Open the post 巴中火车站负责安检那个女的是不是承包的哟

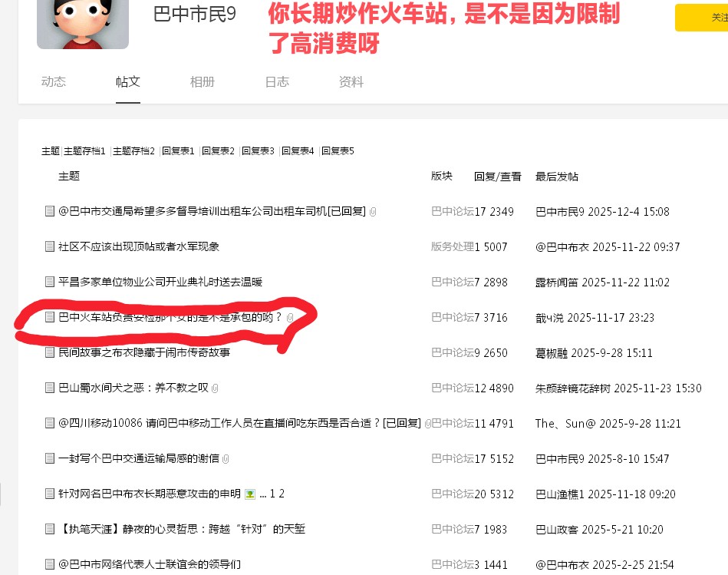(x=170, y=317)
